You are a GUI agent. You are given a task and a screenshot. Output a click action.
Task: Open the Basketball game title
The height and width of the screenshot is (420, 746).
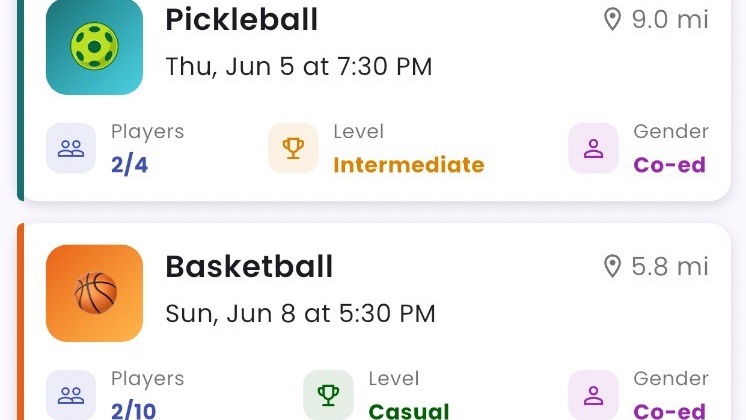point(249,266)
